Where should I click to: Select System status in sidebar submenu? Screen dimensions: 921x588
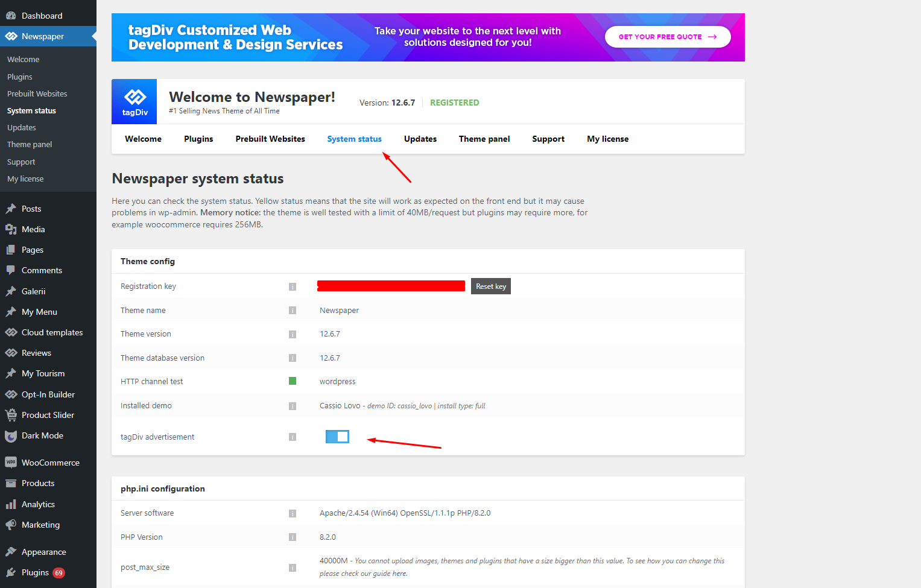[x=31, y=110]
